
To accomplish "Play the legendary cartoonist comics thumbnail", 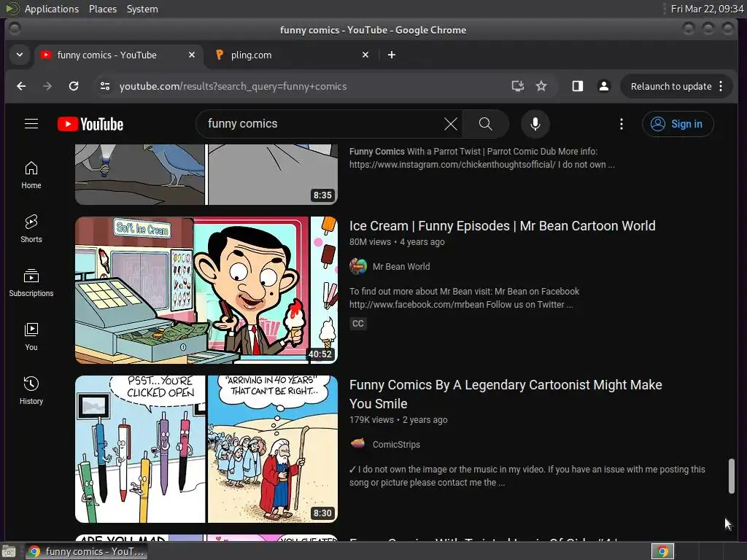I will pyautogui.click(x=206, y=449).
